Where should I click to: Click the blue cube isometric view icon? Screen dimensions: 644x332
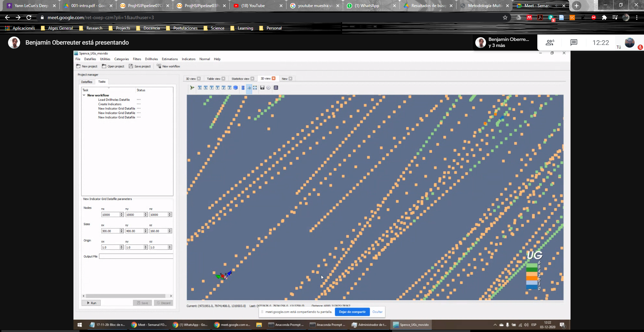click(235, 88)
